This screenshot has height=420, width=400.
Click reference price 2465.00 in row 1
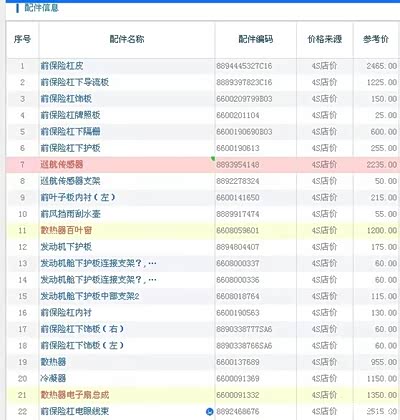[x=382, y=66]
